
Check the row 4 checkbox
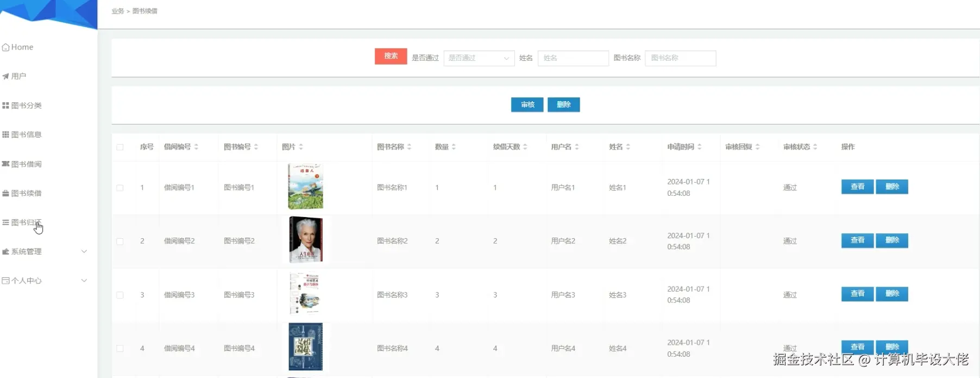(x=120, y=349)
